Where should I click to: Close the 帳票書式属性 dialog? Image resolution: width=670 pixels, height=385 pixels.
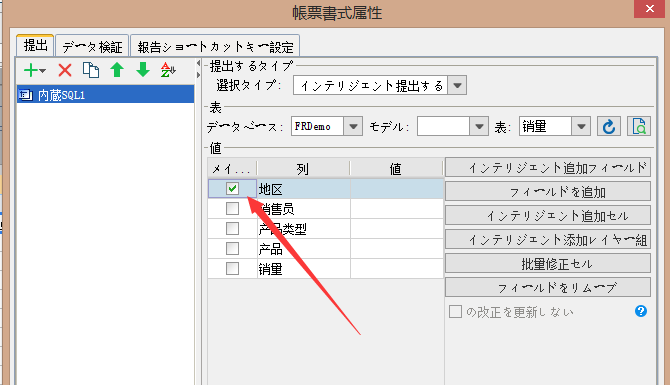tap(649, 9)
